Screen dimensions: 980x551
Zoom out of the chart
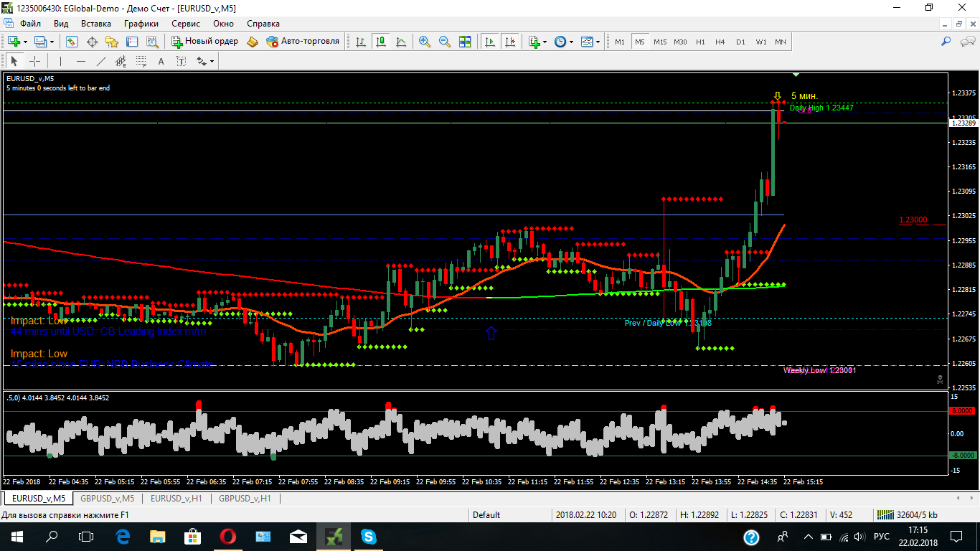445,42
